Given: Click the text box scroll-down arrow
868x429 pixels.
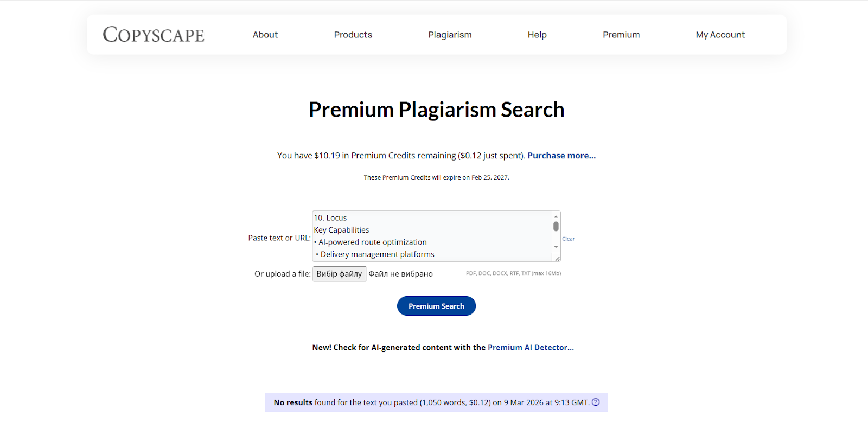Looking at the screenshot, I should (x=556, y=247).
